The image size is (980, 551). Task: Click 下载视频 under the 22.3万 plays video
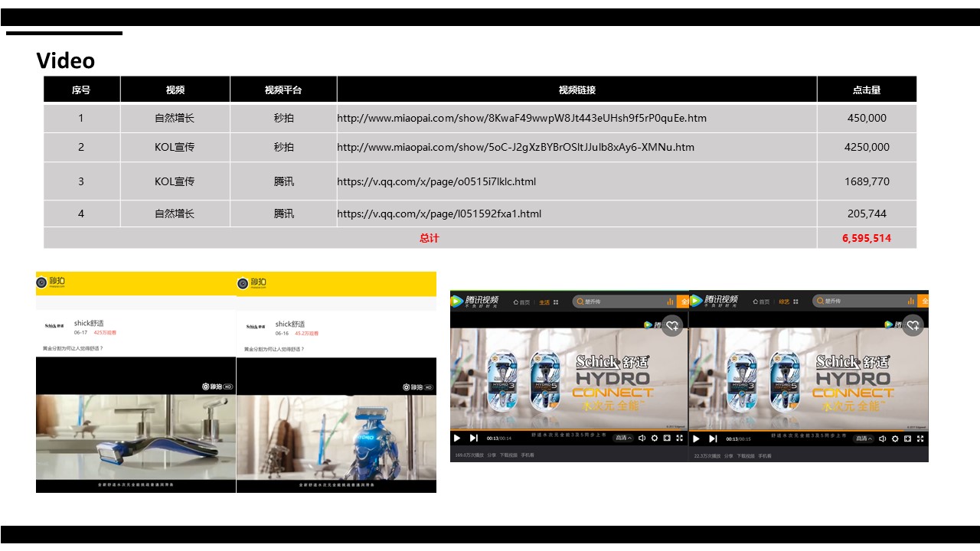(745, 455)
